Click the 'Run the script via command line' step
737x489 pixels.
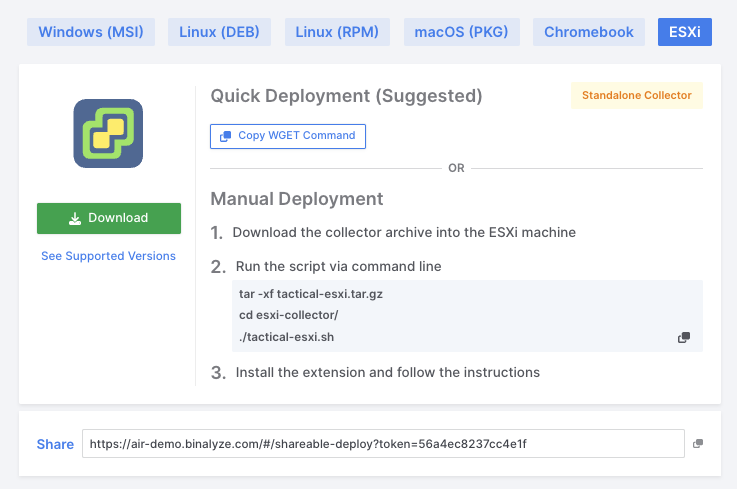point(338,267)
